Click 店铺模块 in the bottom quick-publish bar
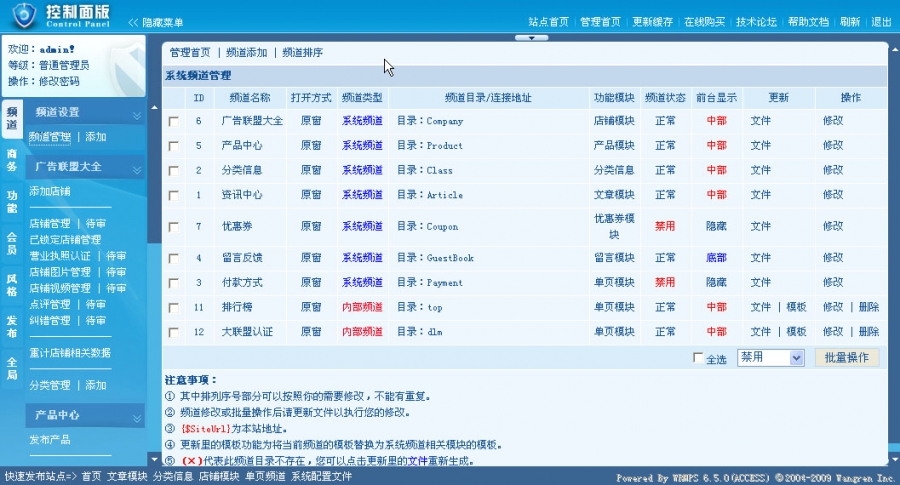Viewport: 900px width, 485px height. coord(219,476)
